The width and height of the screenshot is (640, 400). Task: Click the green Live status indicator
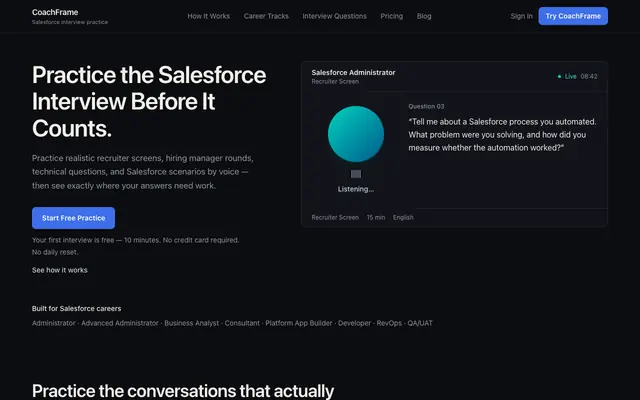tap(567, 76)
